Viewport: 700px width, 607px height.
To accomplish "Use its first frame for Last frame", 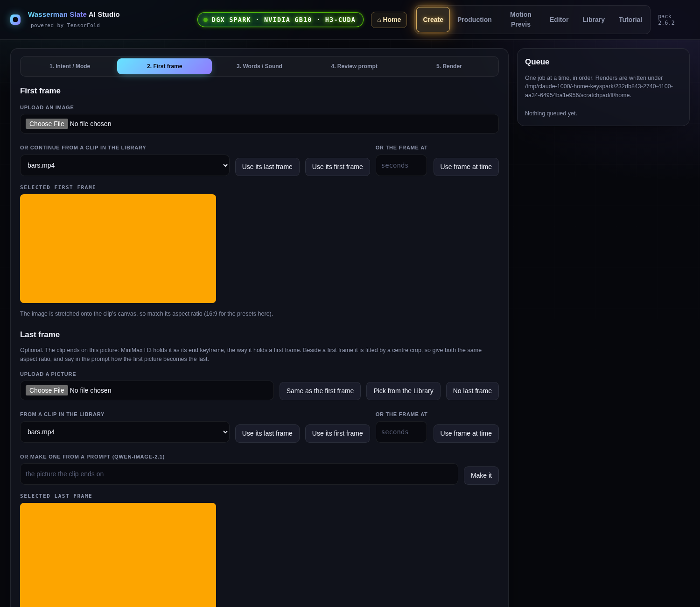I will pos(337,433).
